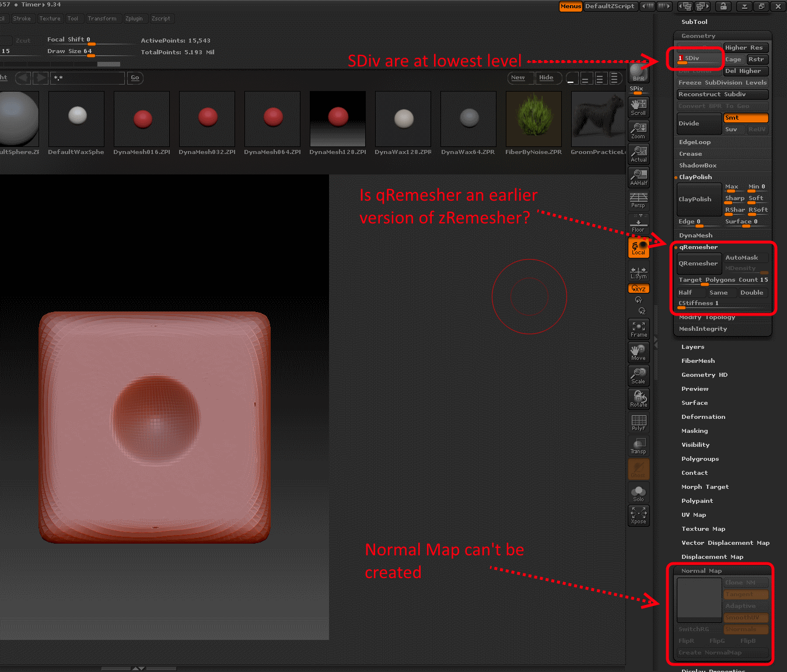Click the L.Sym local symmetry icon
Image resolution: width=787 pixels, height=672 pixels.
pyautogui.click(x=639, y=272)
